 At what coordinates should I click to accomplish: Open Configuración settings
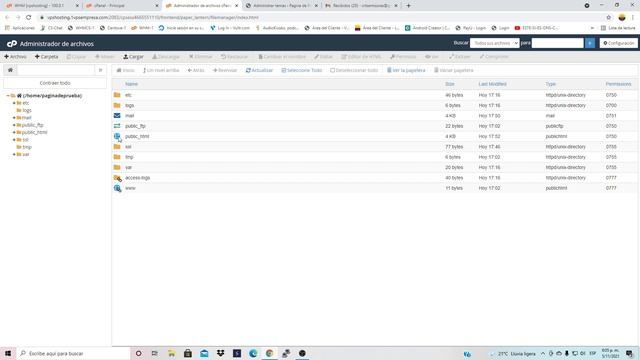618,43
